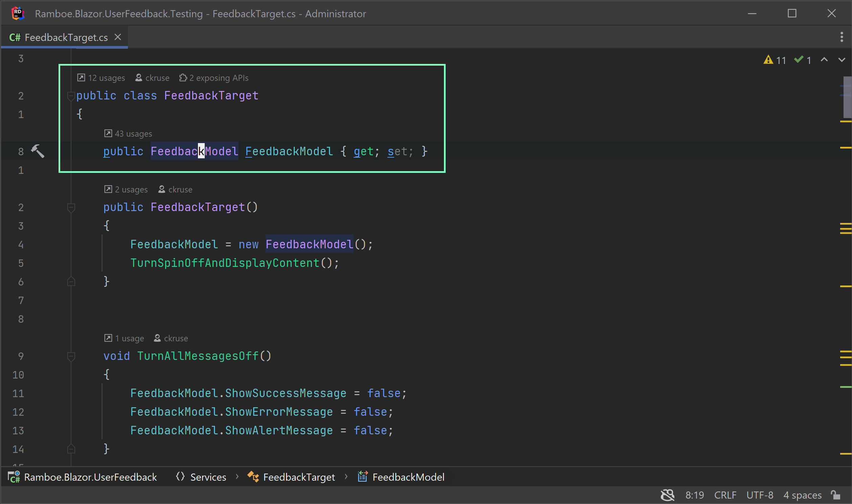Screen dimensions: 852x504
Task: Open the 1 usage lens above TurnAllMessagesOff
Action: click(x=124, y=338)
